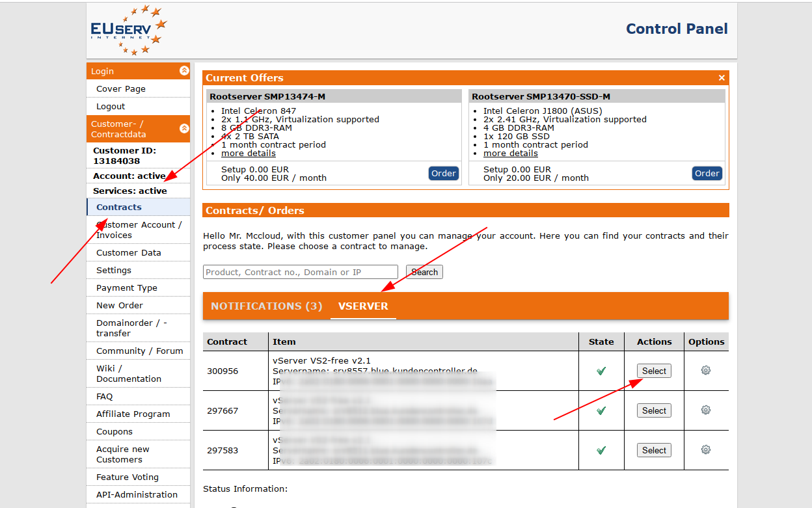Viewport: 812px width, 508px height.
Task: Collapse the Login sidebar section
Action: click(x=184, y=71)
